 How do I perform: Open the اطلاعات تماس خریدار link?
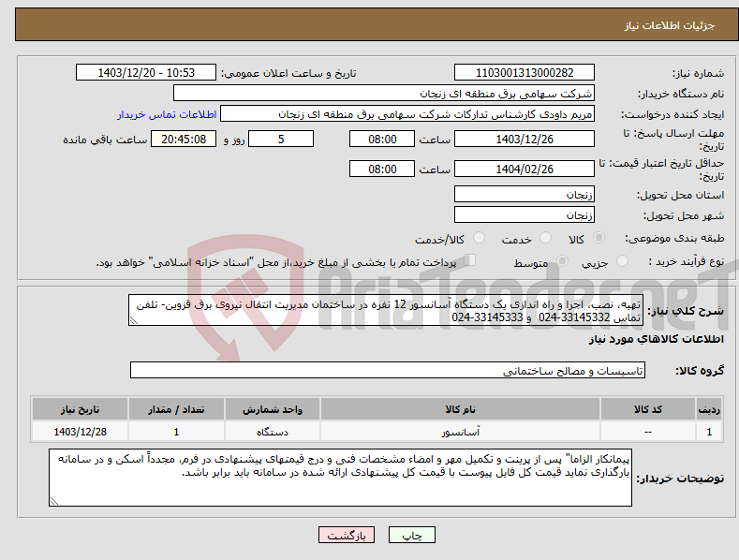167,114
